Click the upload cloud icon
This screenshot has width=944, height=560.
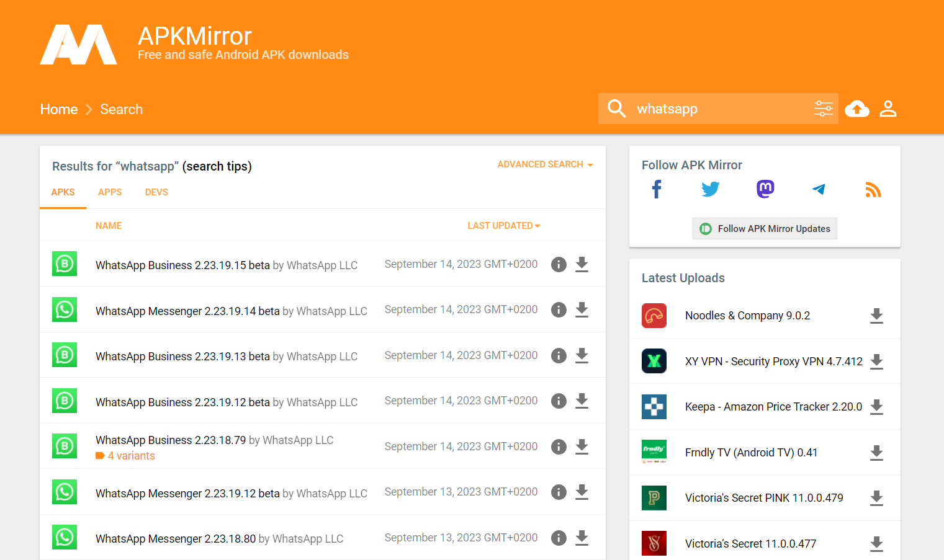point(857,109)
